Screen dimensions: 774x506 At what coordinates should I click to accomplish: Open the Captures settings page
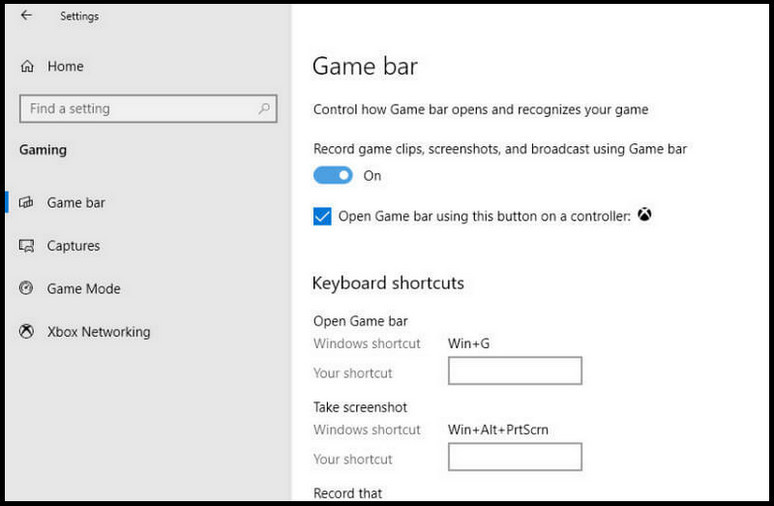(x=73, y=246)
